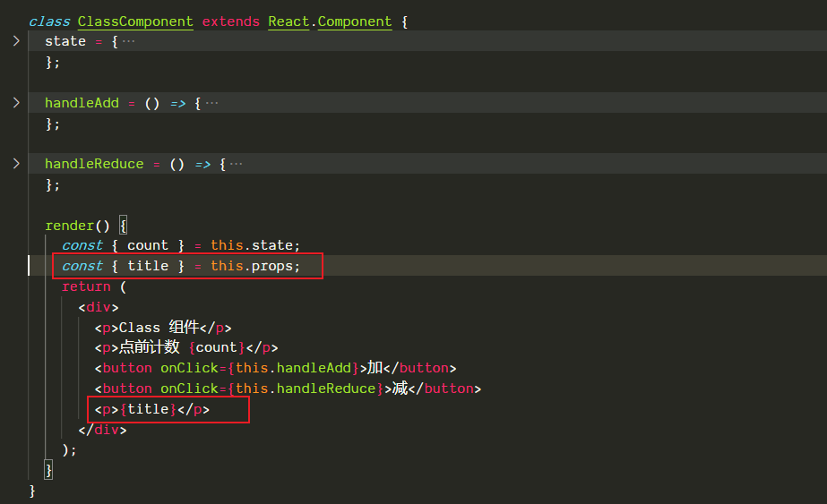Expand the folded state block

click(16, 40)
